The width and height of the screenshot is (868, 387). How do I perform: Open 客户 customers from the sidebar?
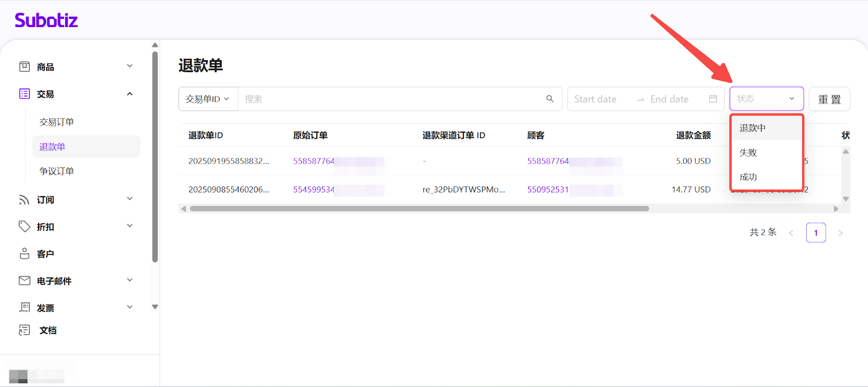pyautogui.click(x=45, y=254)
